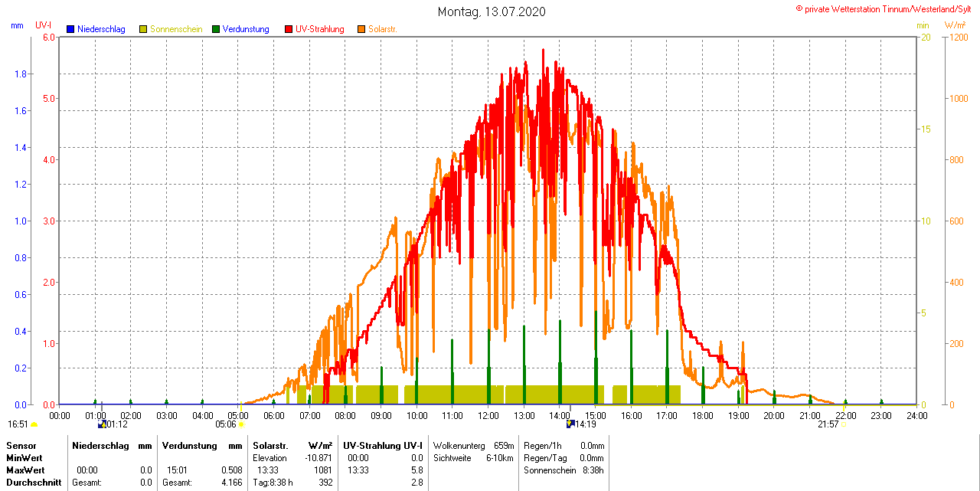The image size is (980, 491).
Task: Click the moonrise icon beside 01:12
Action: (x=101, y=424)
